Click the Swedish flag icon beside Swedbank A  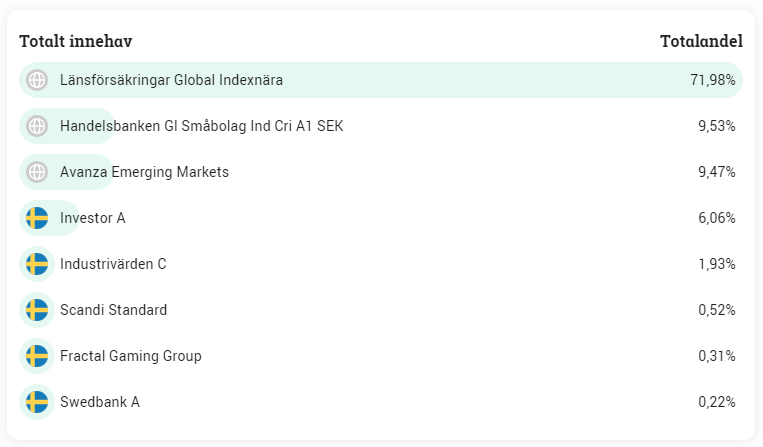(37, 402)
